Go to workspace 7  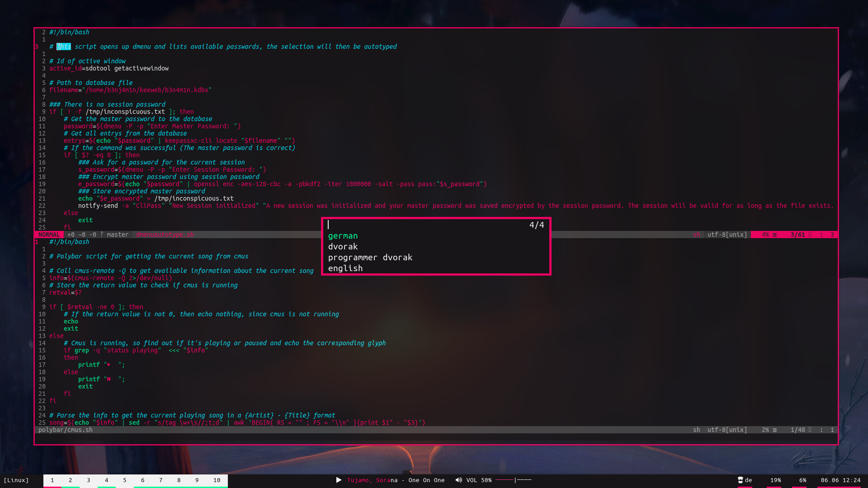[x=161, y=480]
